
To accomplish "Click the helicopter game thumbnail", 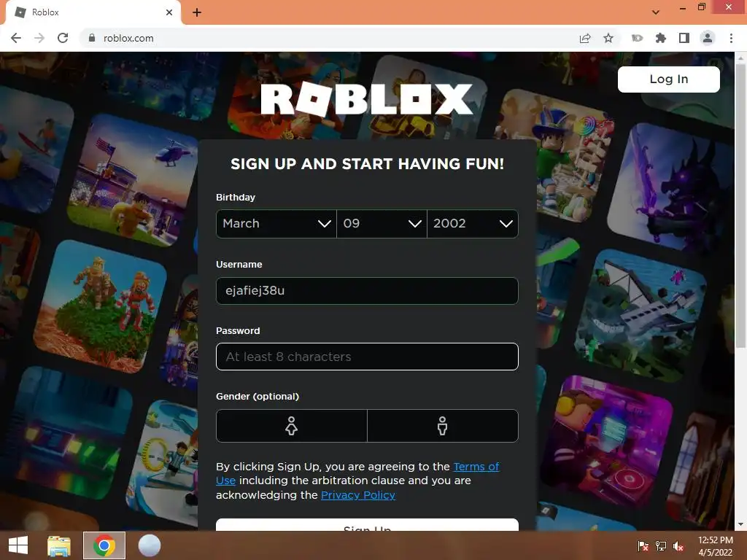I will pos(133,182).
